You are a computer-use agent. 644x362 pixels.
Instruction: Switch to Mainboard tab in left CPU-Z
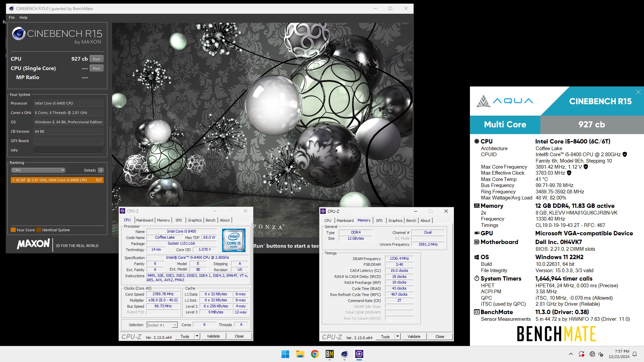145,220
